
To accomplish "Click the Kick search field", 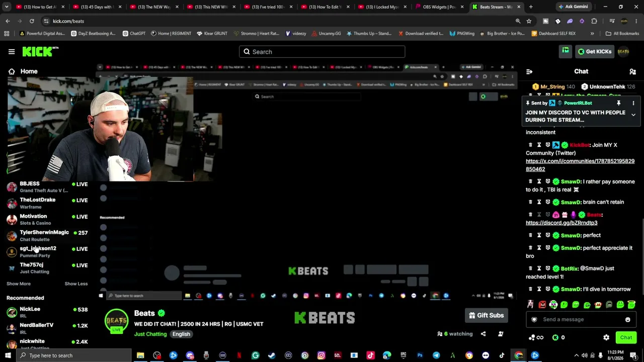I will [322, 52].
